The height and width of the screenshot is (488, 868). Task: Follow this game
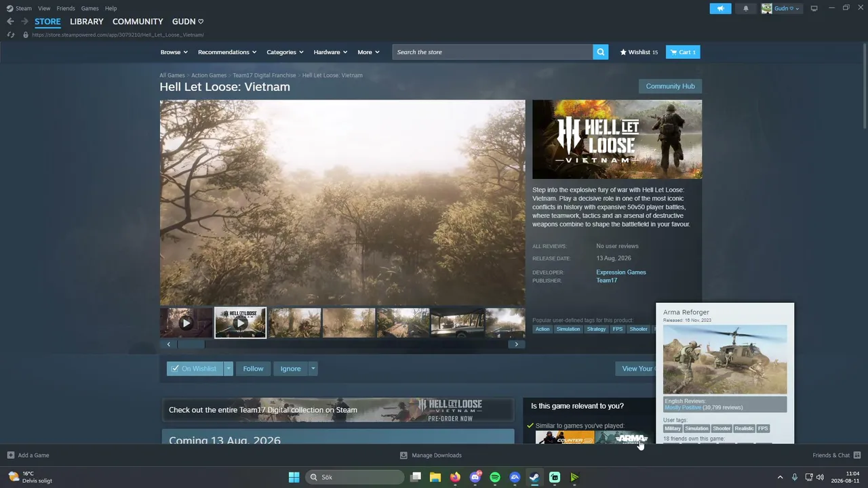click(253, 369)
